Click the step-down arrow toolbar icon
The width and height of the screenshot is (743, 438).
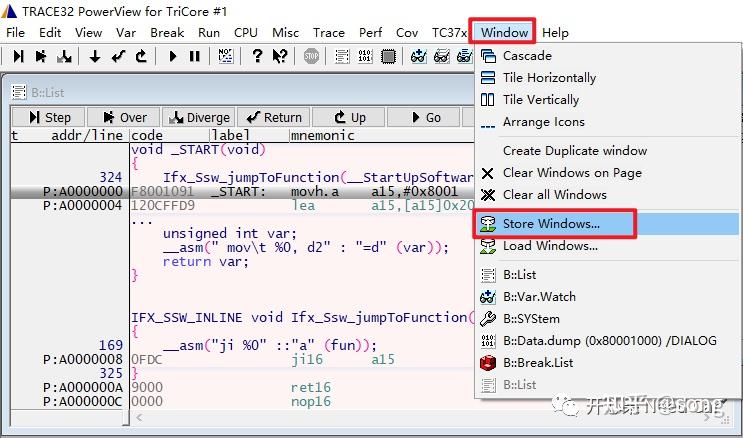click(x=95, y=56)
